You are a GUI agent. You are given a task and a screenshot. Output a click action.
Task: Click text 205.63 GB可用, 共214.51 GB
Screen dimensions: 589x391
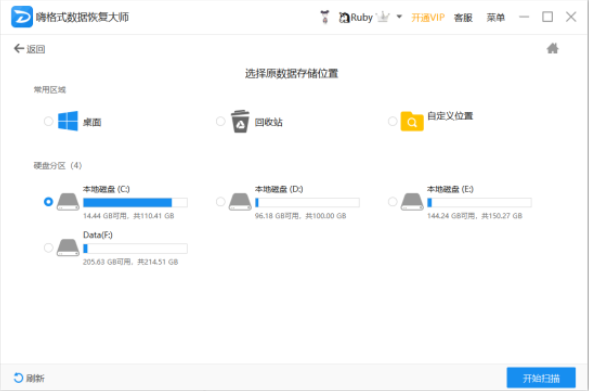(130, 262)
